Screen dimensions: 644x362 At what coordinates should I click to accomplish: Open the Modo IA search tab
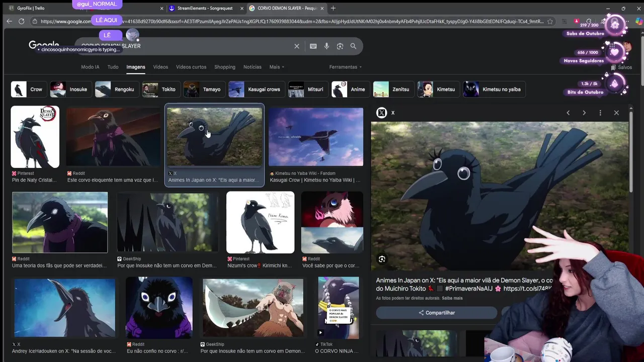pos(90,67)
